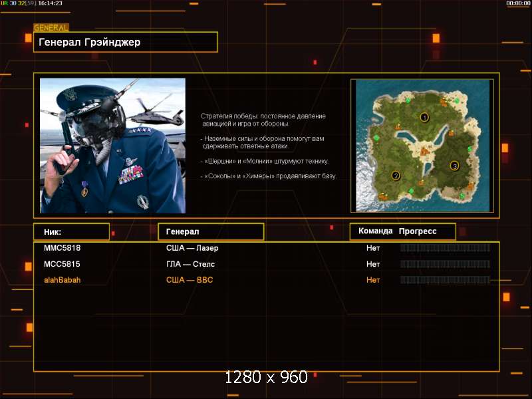This screenshot has height=399, width=532.
Task: Click the line mentioning «Соколы» и «Химеры»
Action: click(269, 176)
